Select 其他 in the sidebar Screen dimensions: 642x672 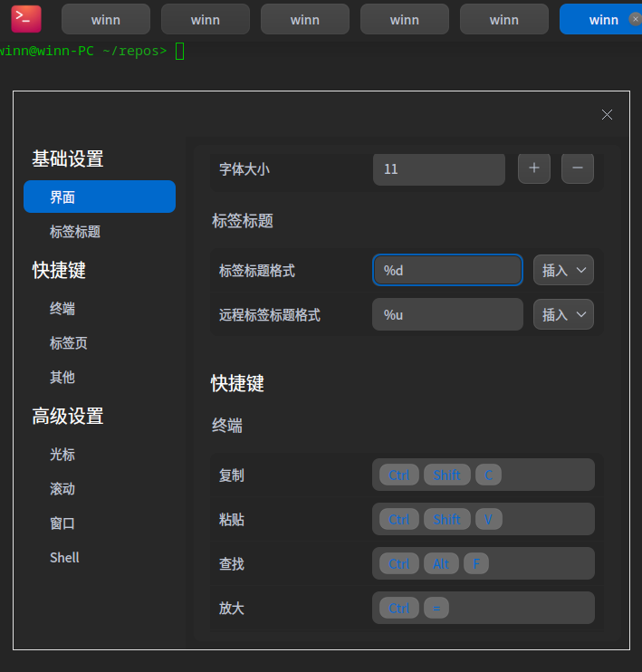(x=62, y=377)
